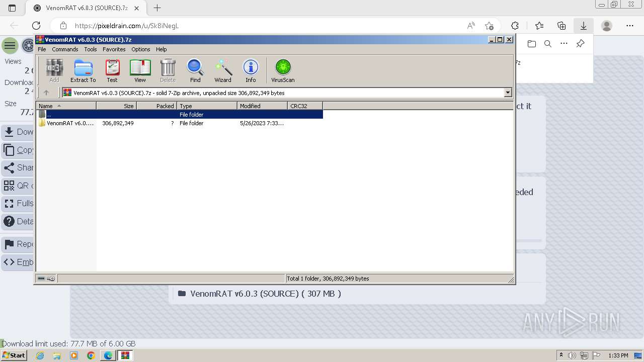Open the read aloud icon in address bar

471,26
